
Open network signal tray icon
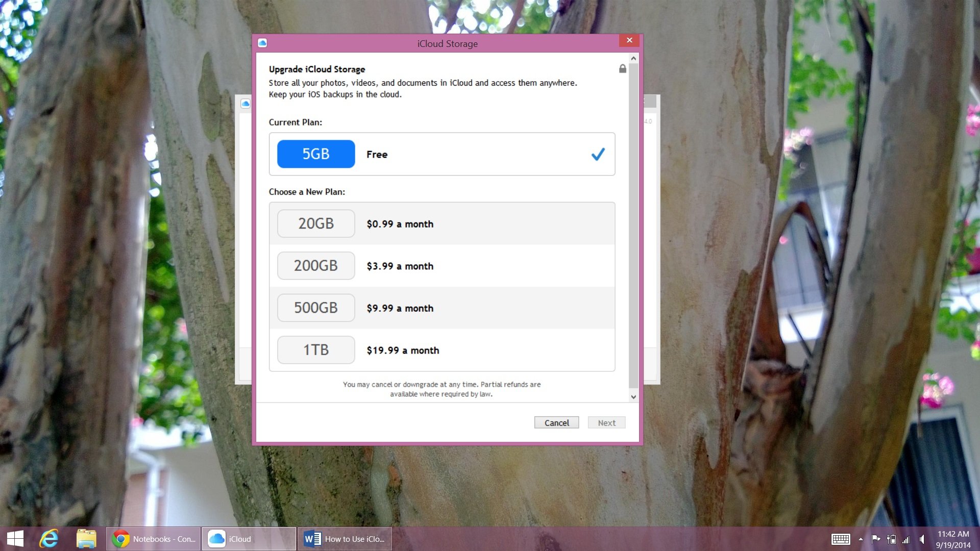pyautogui.click(x=906, y=539)
